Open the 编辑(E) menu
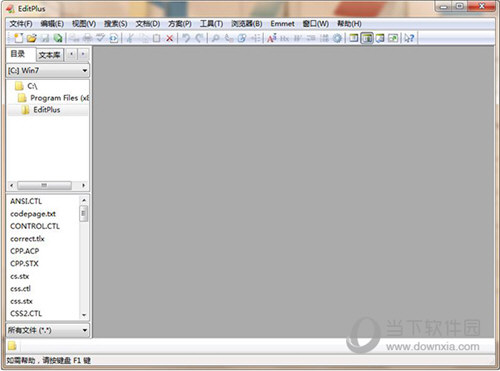 [x=52, y=24]
